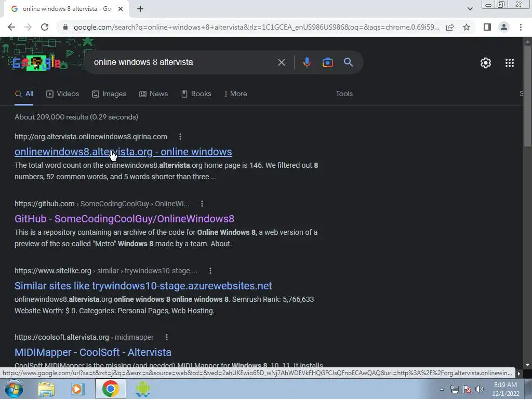Open Google quick settings gear
Screen dimensions: 532x399
coord(486,63)
